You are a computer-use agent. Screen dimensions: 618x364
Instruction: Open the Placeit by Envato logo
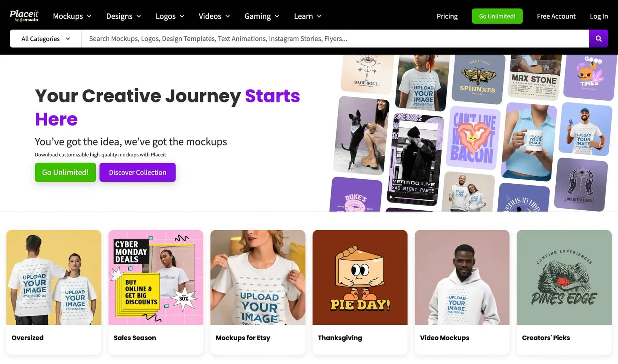(24, 16)
